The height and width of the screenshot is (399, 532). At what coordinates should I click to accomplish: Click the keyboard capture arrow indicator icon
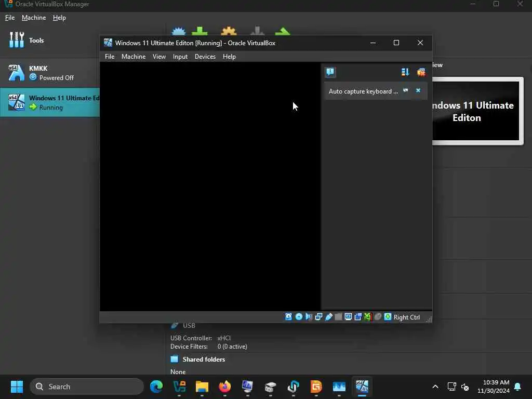pyautogui.click(x=388, y=317)
